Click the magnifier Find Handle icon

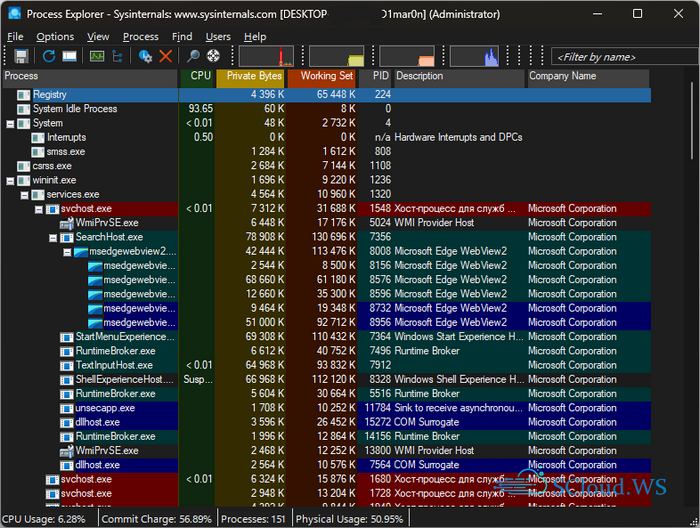click(x=193, y=57)
